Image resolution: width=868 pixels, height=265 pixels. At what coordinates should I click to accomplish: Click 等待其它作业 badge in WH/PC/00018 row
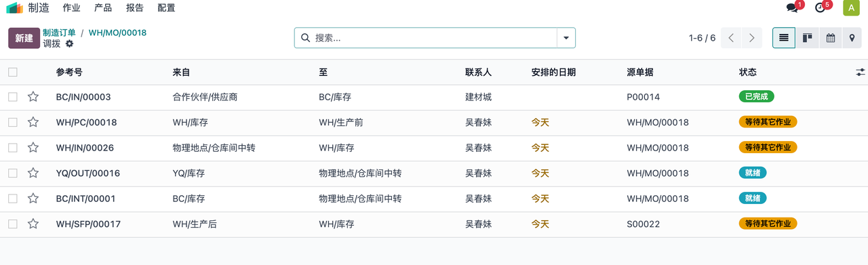coord(768,122)
